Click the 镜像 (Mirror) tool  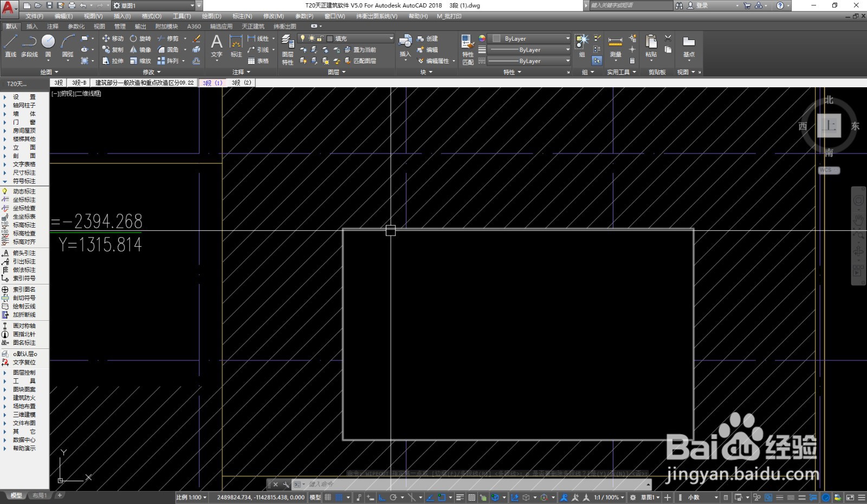140,50
